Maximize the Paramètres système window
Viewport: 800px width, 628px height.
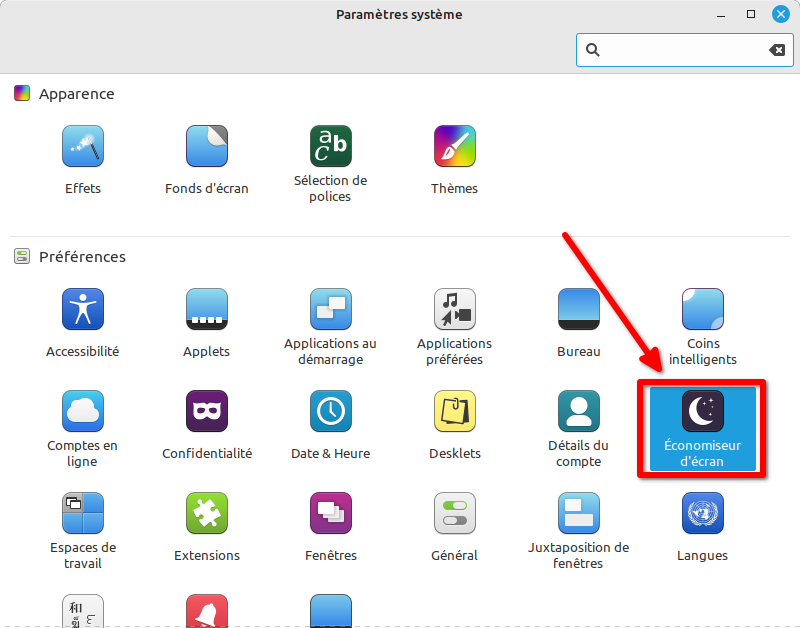click(x=751, y=15)
